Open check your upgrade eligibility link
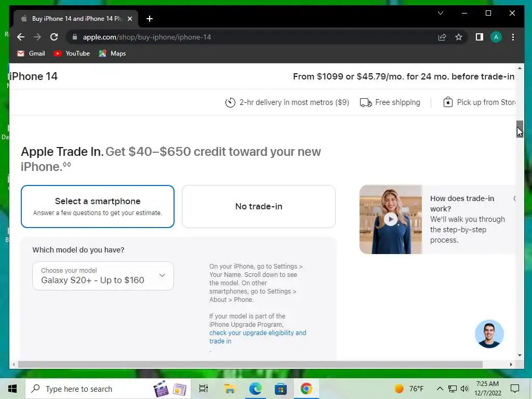This screenshot has width=532, height=399. pyautogui.click(x=258, y=337)
